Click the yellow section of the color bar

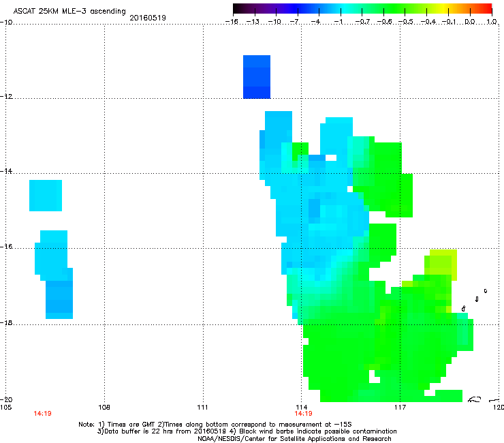(443, 8)
